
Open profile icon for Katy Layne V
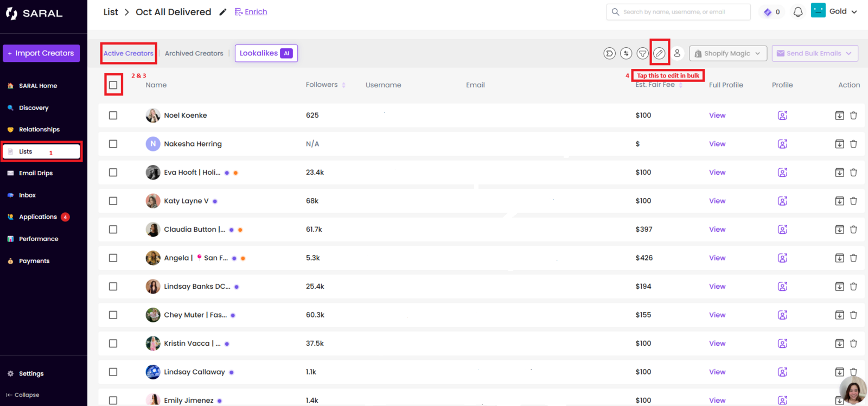click(x=782, y=201)
